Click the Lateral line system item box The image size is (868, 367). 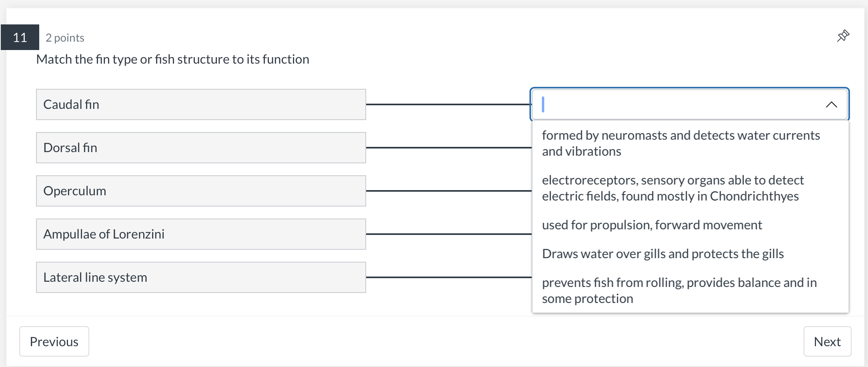(200, 277)
